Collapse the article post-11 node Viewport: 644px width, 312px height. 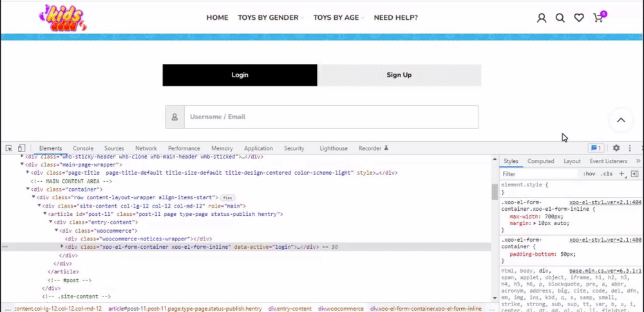(x=45, y=214)
